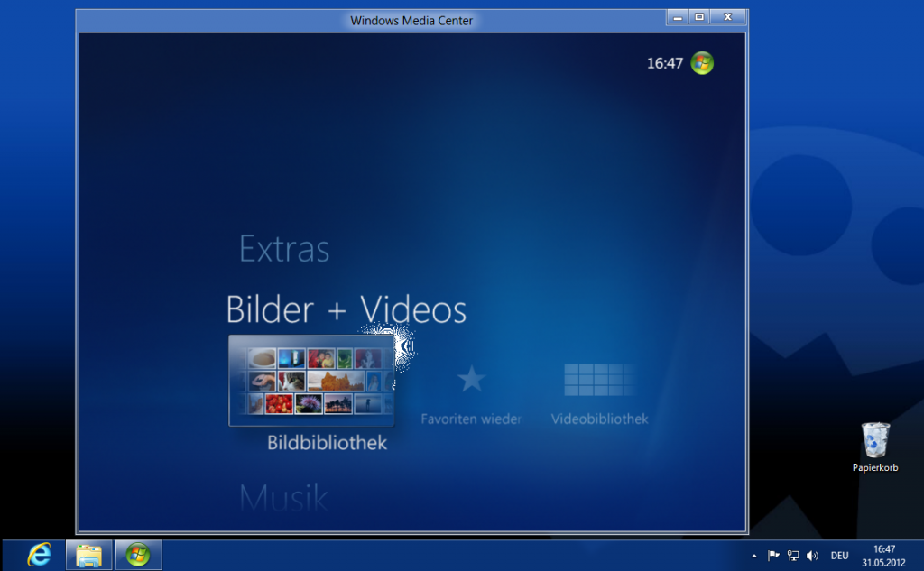924x571 pixels.
Task: Select the Bilder + Videos menu entry
Action: pos(346,309)
